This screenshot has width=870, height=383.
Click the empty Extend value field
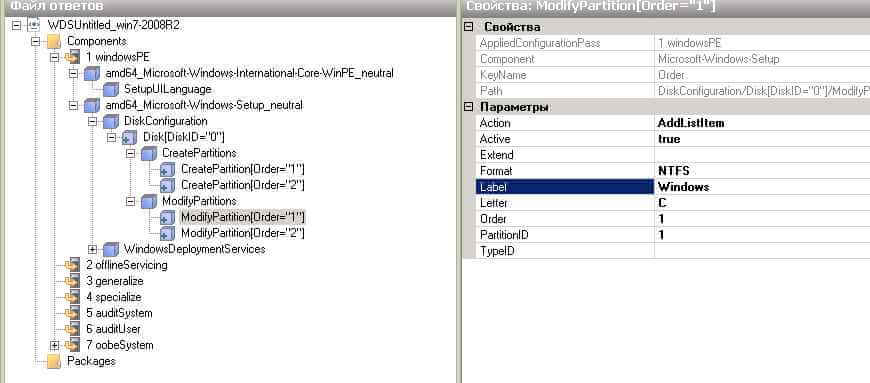tap(762, 155)
